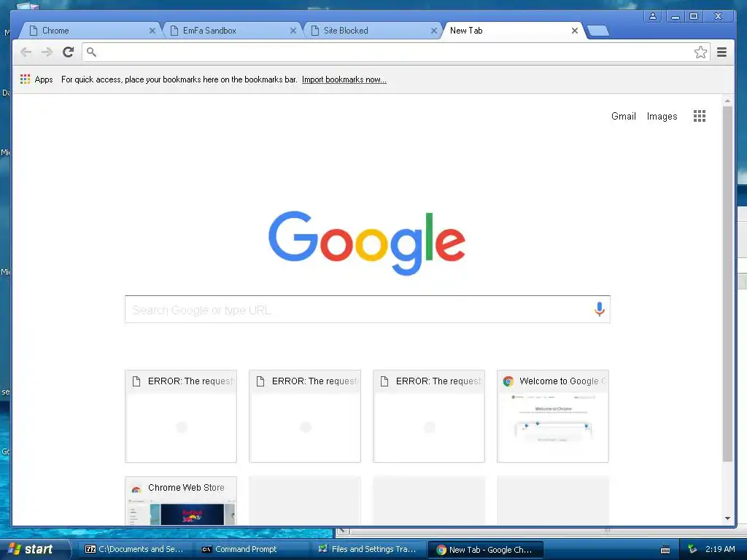This screenshot has height=560, width=747.
Task: Open the Gmail link
Action: [x=623, y=116]
